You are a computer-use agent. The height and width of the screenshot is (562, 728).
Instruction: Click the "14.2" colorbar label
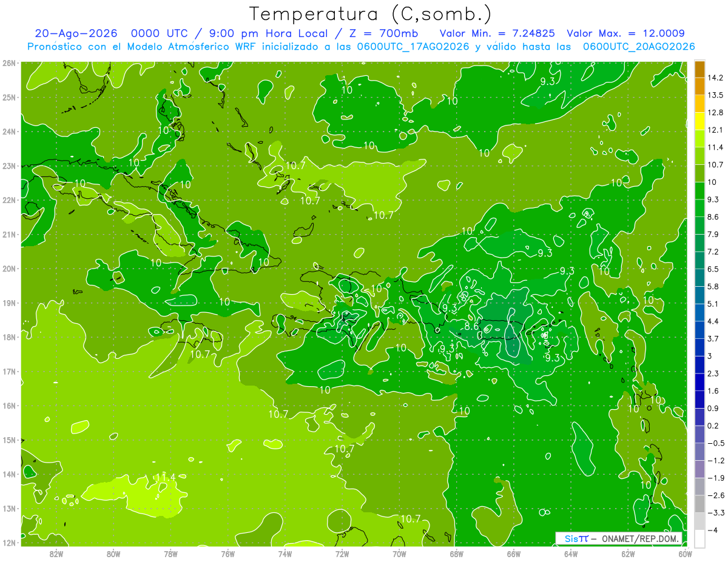(715, 78)
